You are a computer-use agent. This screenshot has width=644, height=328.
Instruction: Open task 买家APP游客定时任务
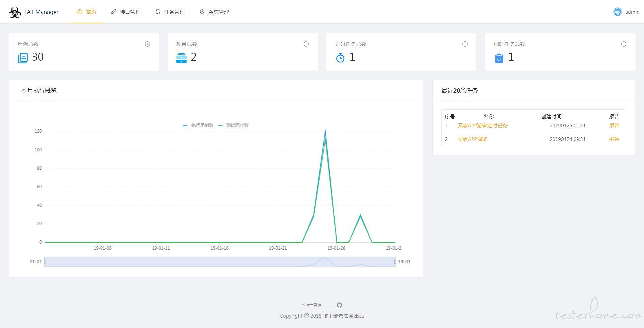[x=482, y=126]
